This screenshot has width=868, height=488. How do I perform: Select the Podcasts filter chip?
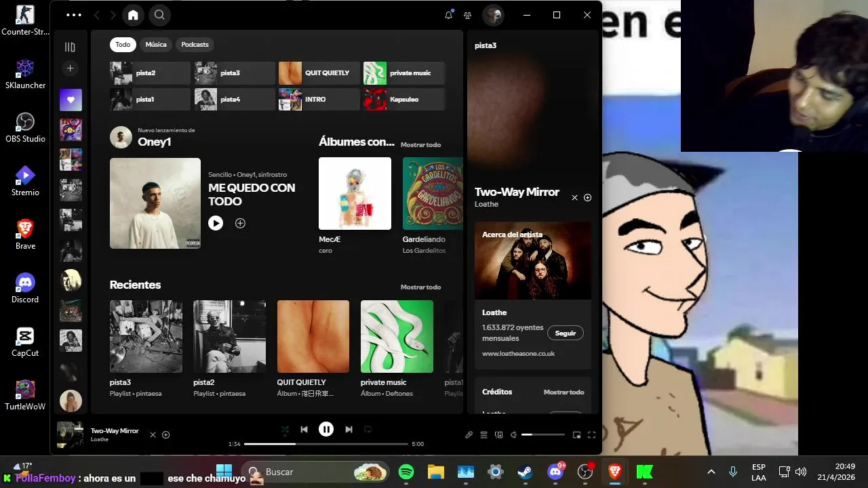(195, 45)
